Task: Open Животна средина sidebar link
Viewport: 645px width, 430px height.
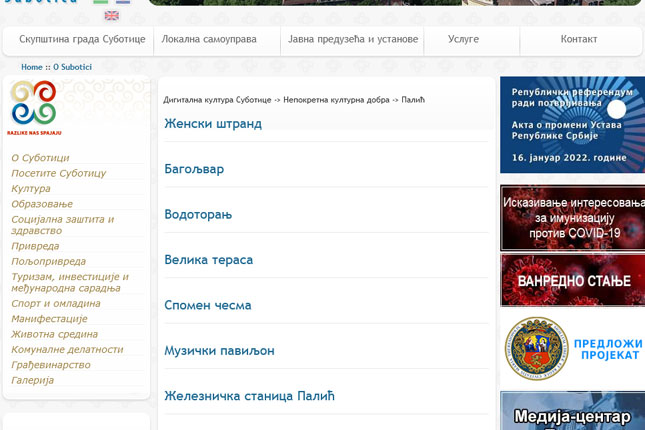Action: click(54, 334)
